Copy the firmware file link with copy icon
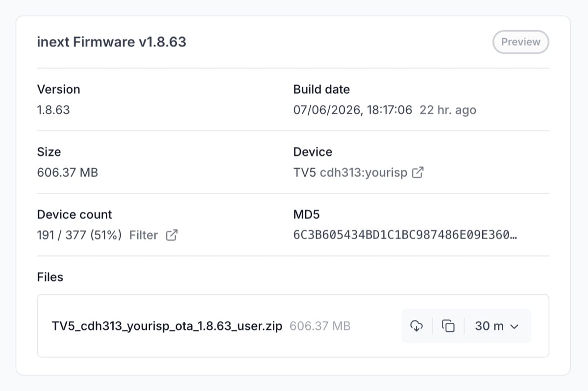This screenshot has height=391, width=588. pyautogui.click(x=448, y=326)
